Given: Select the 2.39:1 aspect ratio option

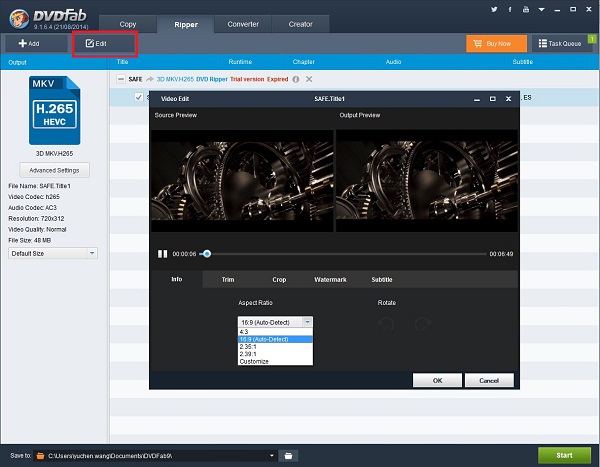Looking at the screenshot, I should pos(275,354).
